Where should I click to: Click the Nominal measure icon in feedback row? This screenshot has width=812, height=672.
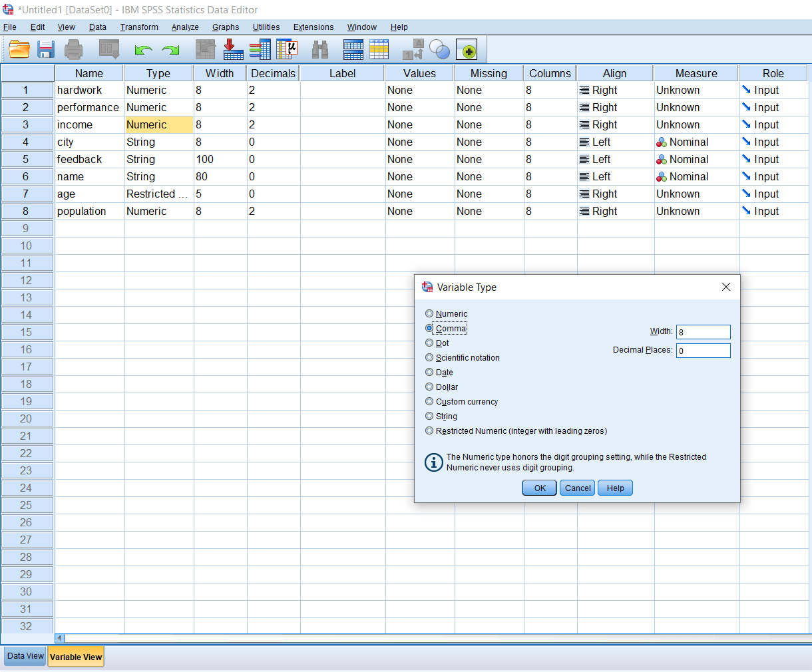662,160
